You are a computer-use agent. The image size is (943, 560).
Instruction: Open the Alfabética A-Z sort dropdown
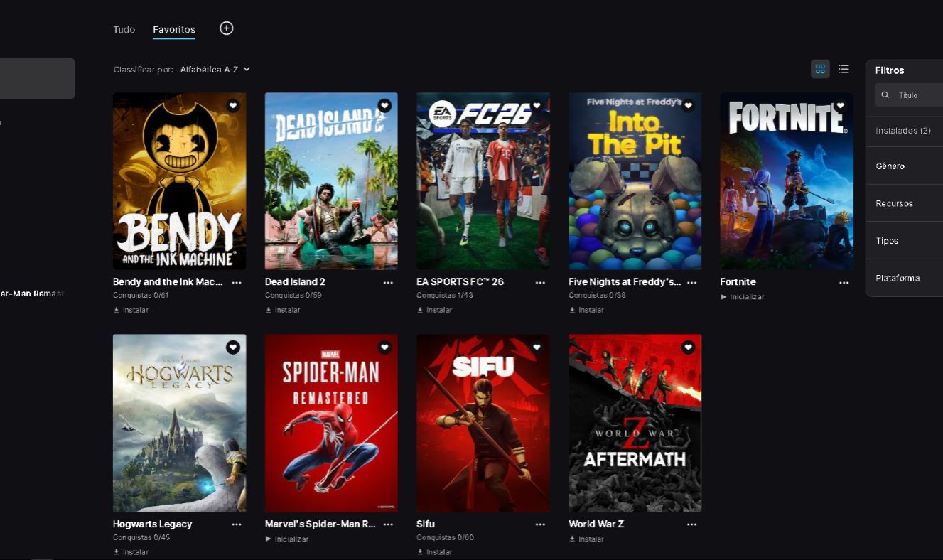215,70
